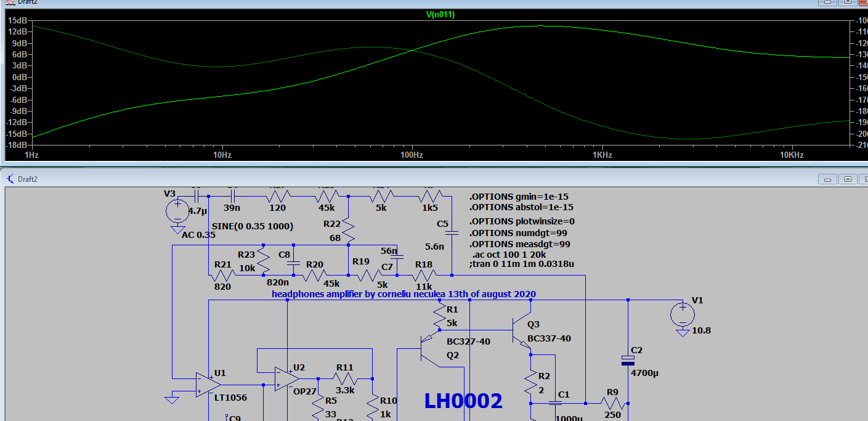The width and height of the screenshot is (868, 421).
Task: Click the V(n011) trace label
Action: point(440,15)
